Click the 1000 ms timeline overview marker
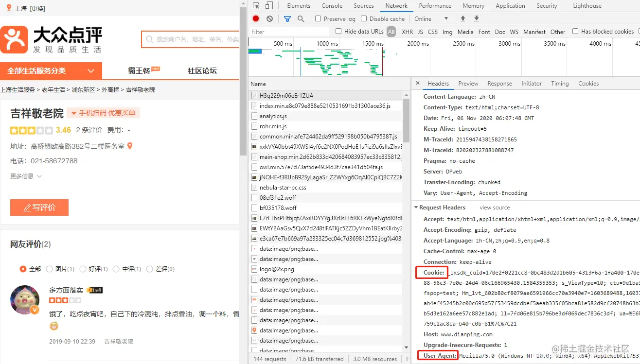 point(327,44)
